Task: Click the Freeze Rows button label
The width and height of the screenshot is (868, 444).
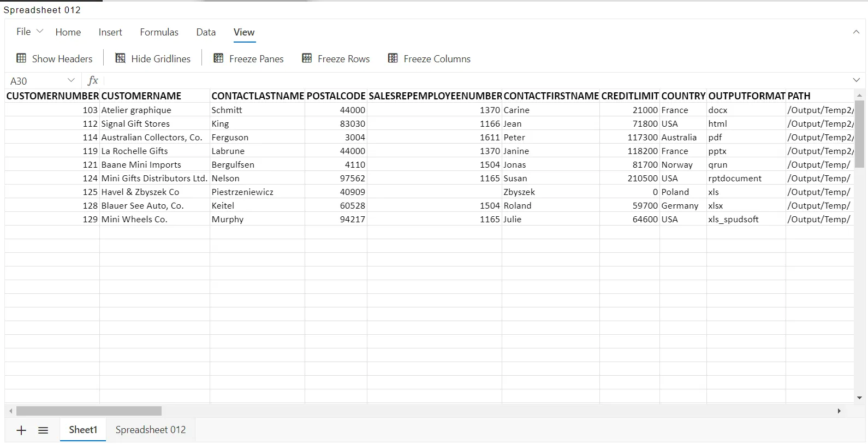Action: tap(344, 59)
